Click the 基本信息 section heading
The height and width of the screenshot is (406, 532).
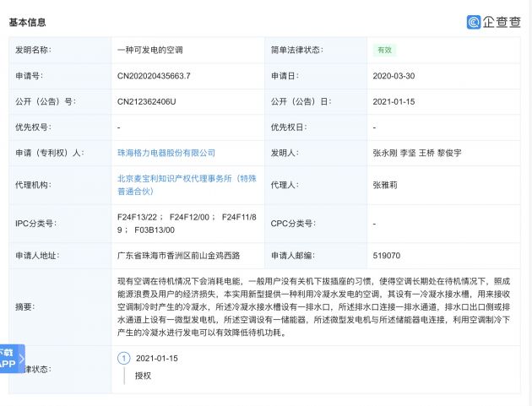tap(28, 23)
